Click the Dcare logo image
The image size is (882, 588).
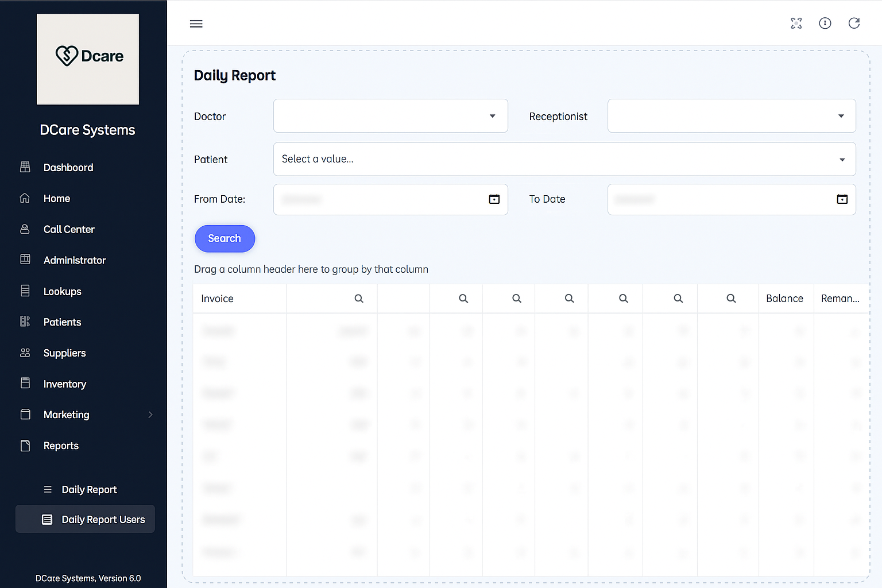(88, 59)
